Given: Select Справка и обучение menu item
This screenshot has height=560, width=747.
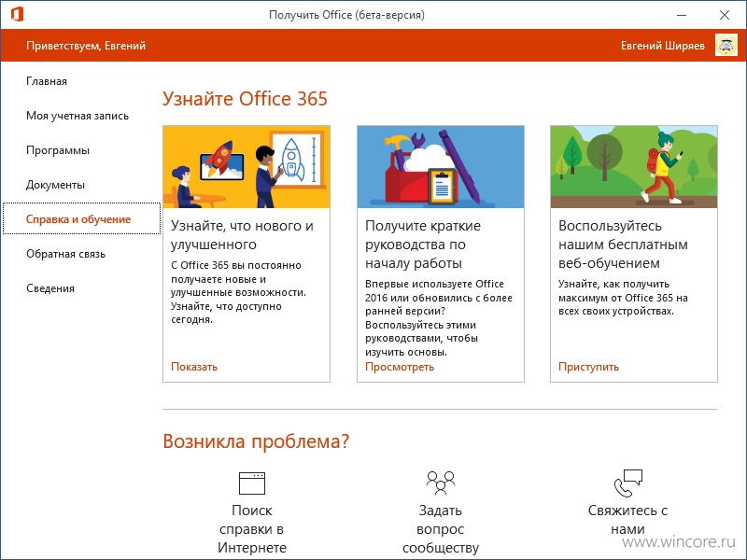Looking at the screenshot, I should (x=81, y=218).
